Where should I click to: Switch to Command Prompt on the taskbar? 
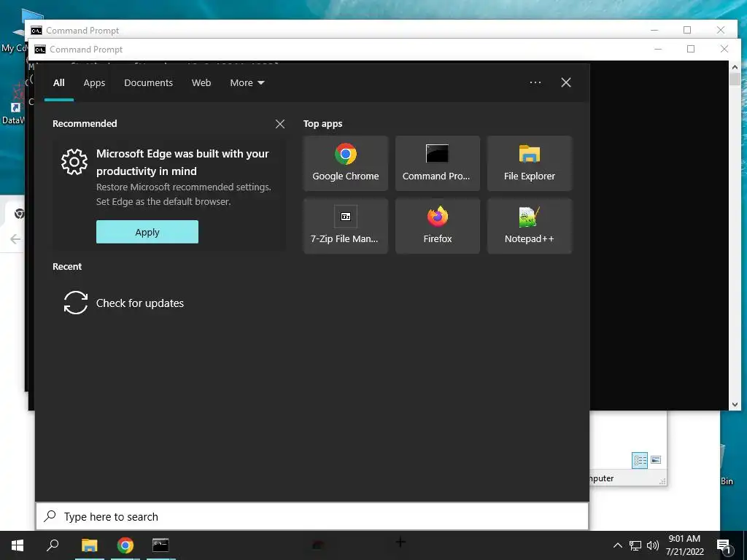tap(160, 545)
